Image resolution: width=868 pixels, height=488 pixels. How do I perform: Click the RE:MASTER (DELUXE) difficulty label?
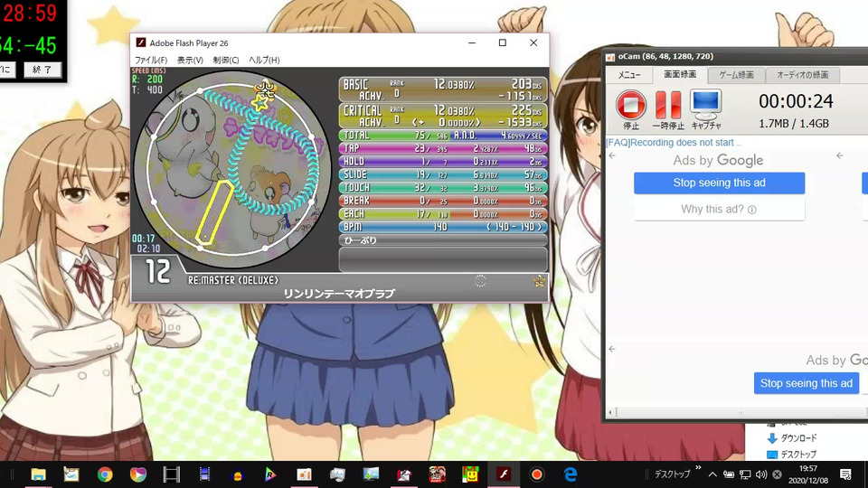click(x=233, y=280)
